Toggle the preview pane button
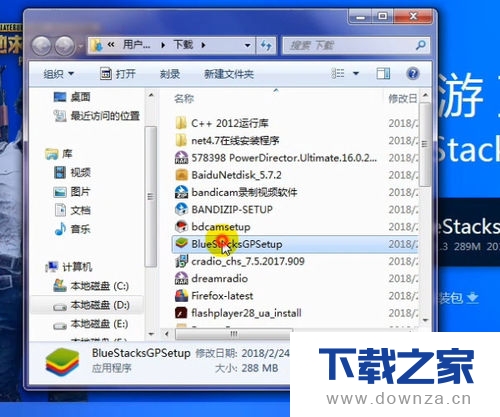Image resolution: width=500 pixels, height=417 pixels. [383, 74]
